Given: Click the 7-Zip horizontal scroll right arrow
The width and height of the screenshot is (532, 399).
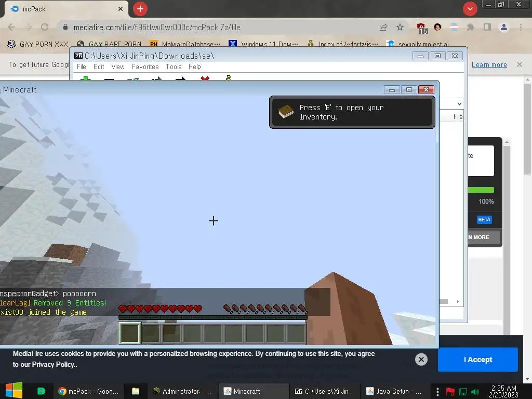Looking at the screenshot, I should pos(458,302).
